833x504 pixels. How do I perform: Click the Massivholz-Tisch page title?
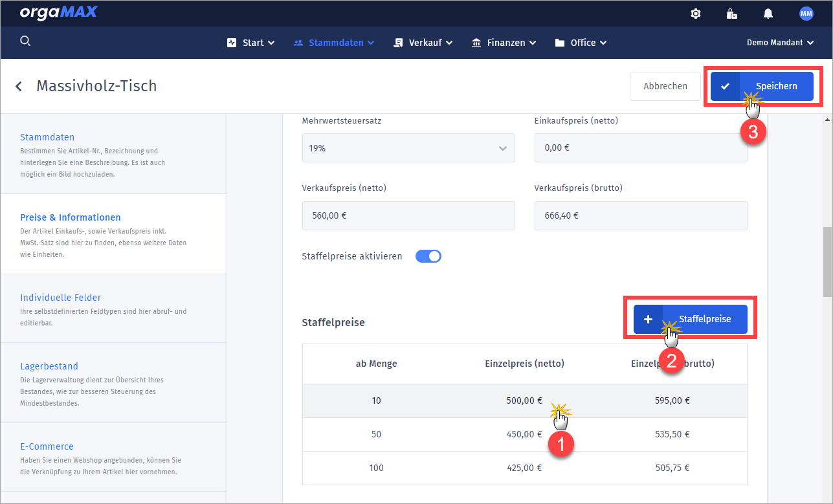pyautogui.click(x=96, y=86)
